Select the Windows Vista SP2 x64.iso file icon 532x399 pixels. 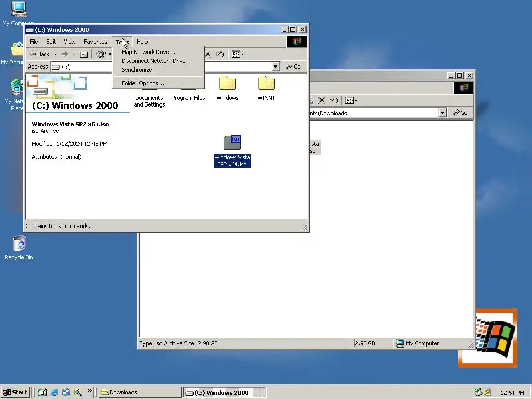(232, 142)
